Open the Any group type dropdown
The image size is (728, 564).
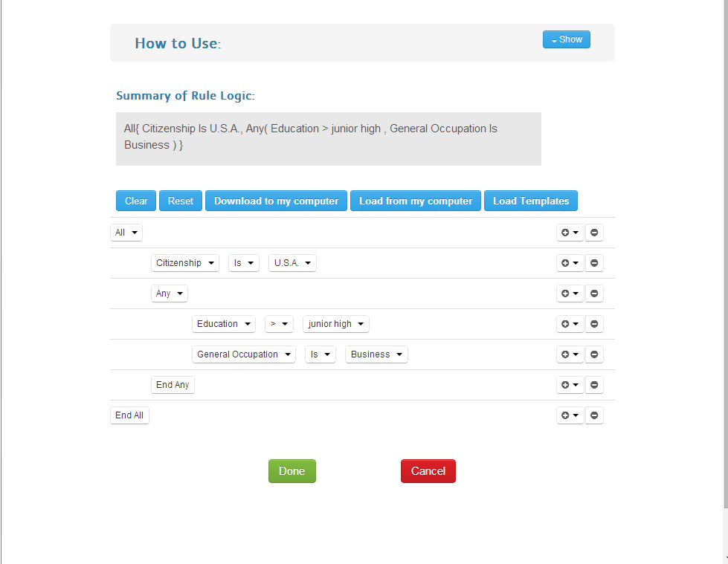click(x=170, y=293)
